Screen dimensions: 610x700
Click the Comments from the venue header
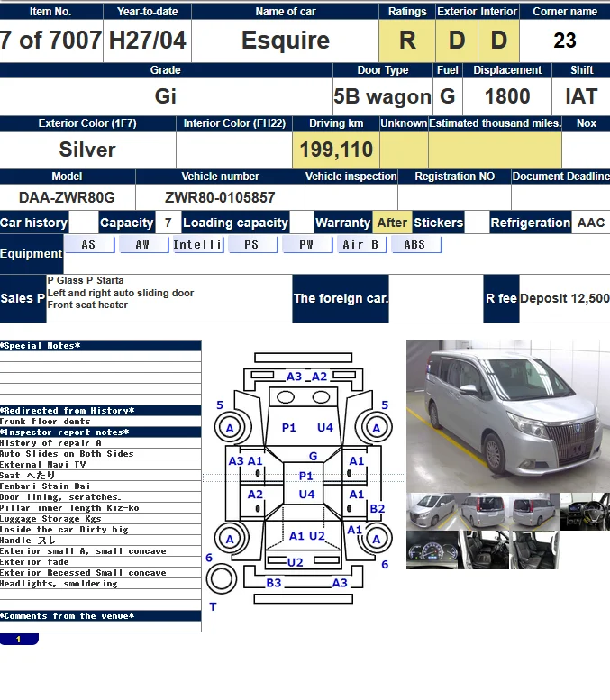click(101, 616)
